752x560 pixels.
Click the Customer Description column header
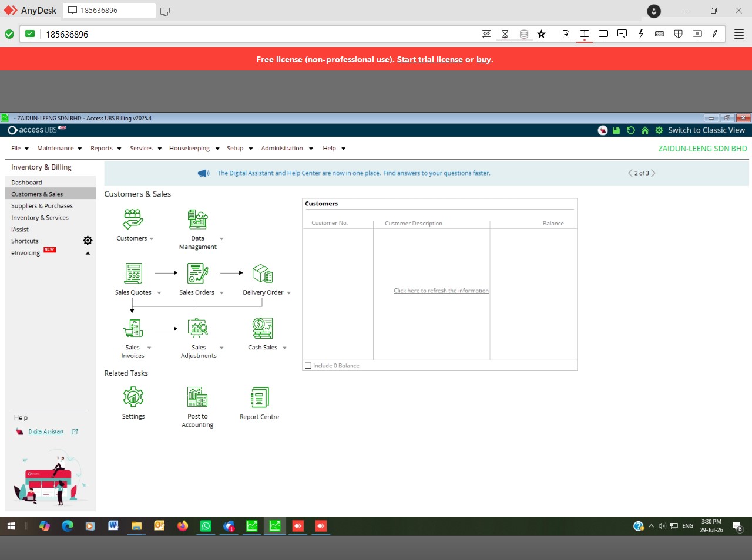[x=414, y=224]
